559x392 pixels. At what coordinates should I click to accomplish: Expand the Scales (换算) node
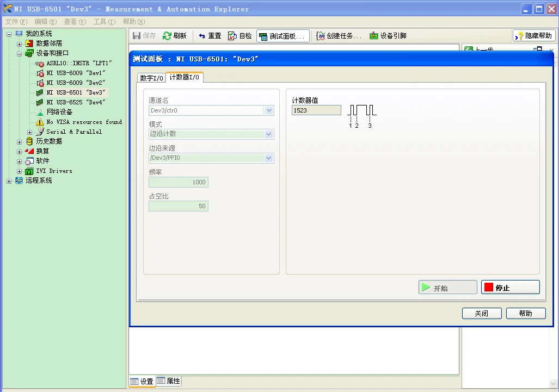pos(19,152)
